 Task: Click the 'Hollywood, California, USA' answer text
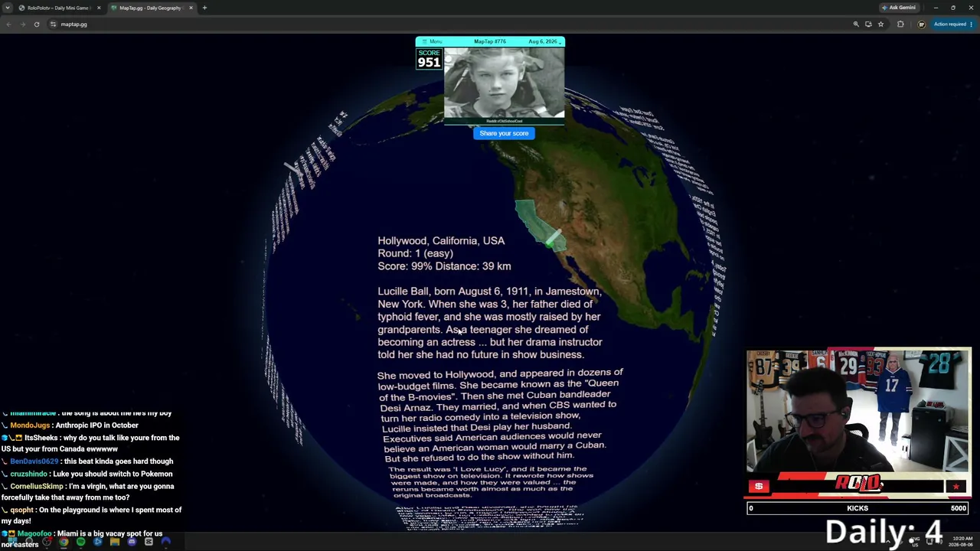[x=441, y=240]
